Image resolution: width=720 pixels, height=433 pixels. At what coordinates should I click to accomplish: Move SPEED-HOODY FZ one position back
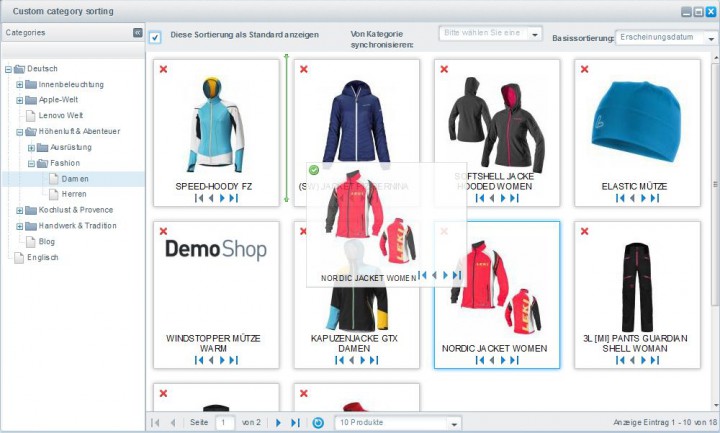211,198
